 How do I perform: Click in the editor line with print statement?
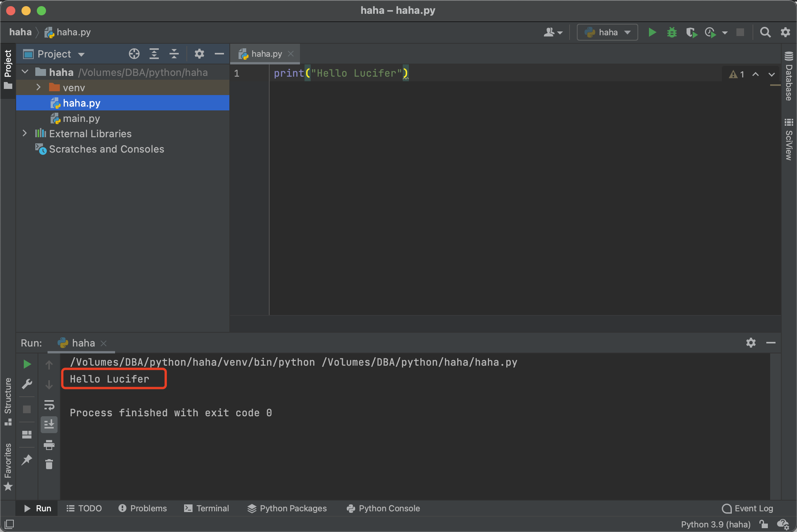click(341, 73)
